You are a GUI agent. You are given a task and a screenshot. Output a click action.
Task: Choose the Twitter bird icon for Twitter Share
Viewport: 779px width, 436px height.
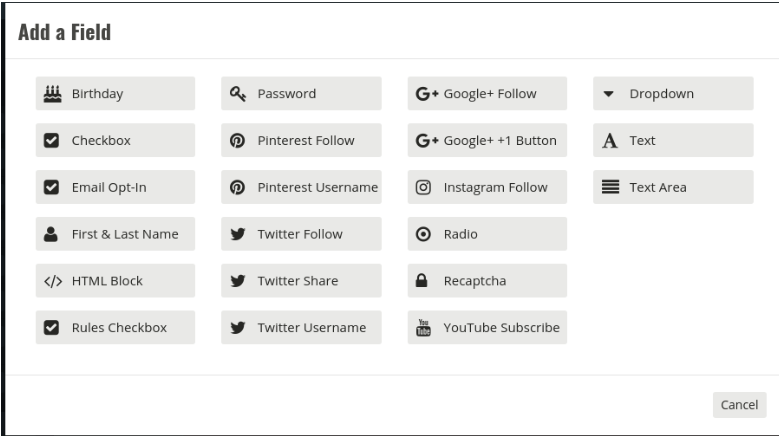pyautogui.click(x=238, y=281)
